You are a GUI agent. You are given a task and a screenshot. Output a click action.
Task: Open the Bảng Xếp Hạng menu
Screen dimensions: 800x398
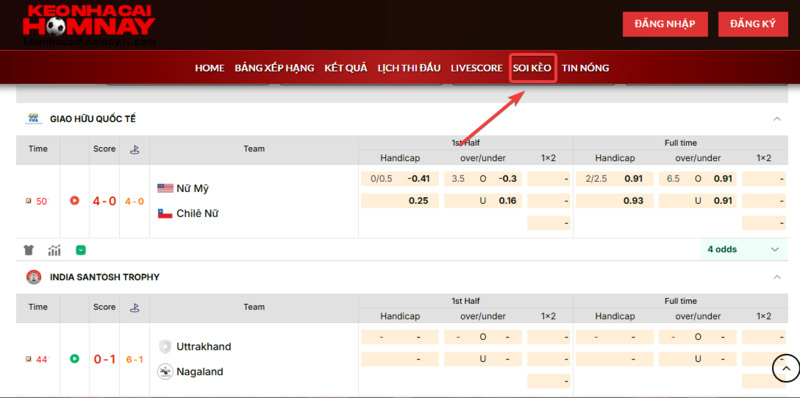tap(274, 68)
